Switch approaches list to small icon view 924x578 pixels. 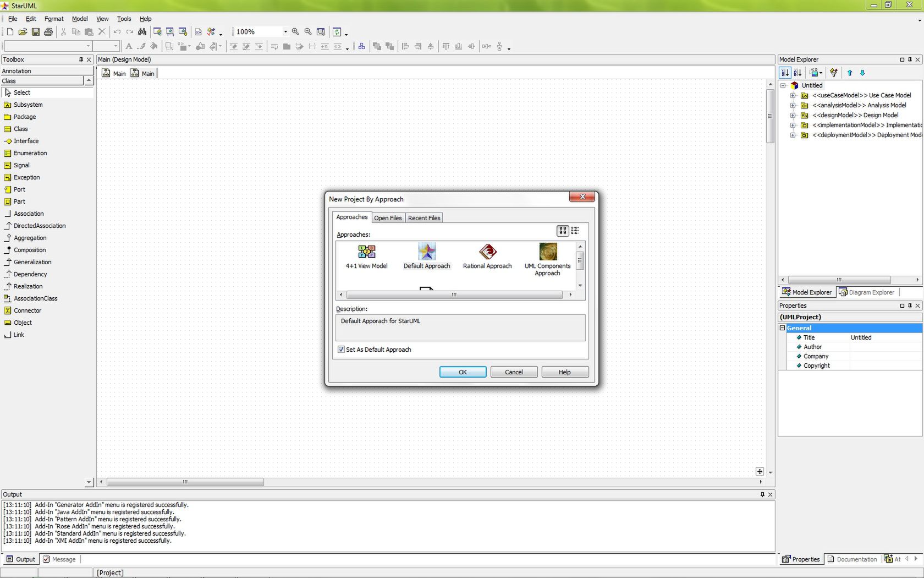coord(575,231)
